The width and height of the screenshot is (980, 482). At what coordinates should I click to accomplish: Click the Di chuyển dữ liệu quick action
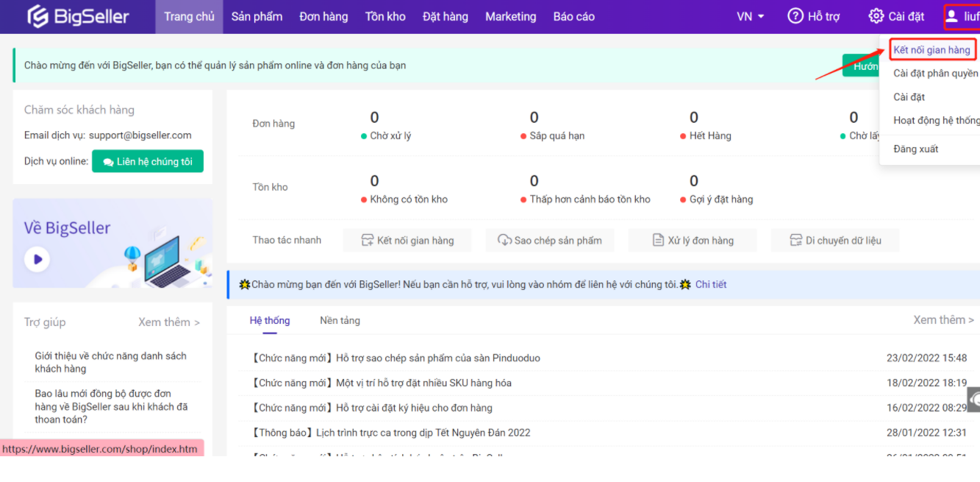coord(834,241)
